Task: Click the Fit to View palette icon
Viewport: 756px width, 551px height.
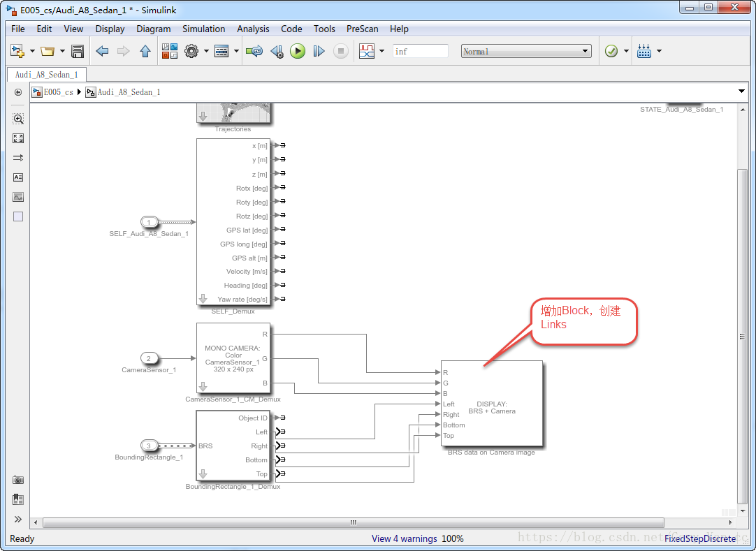Action: tap(18, 138)
